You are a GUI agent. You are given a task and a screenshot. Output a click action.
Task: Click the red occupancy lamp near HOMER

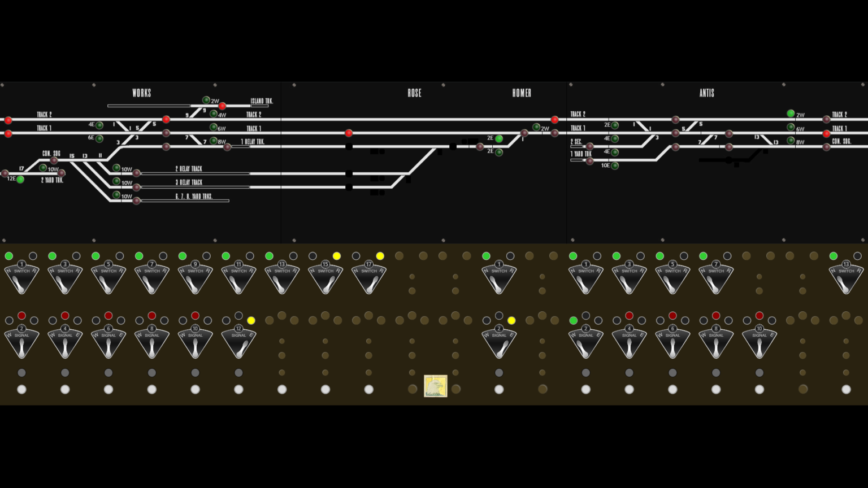[554, 119]
